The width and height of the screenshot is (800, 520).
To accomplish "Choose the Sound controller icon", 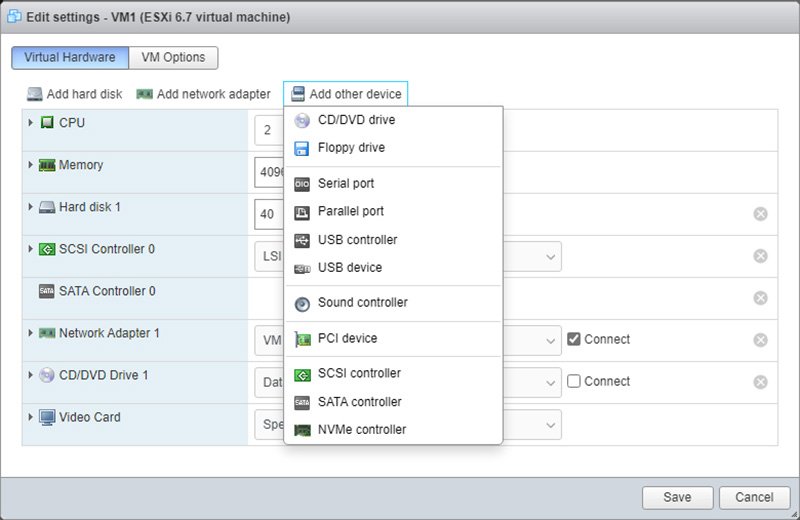I will 302,303.
